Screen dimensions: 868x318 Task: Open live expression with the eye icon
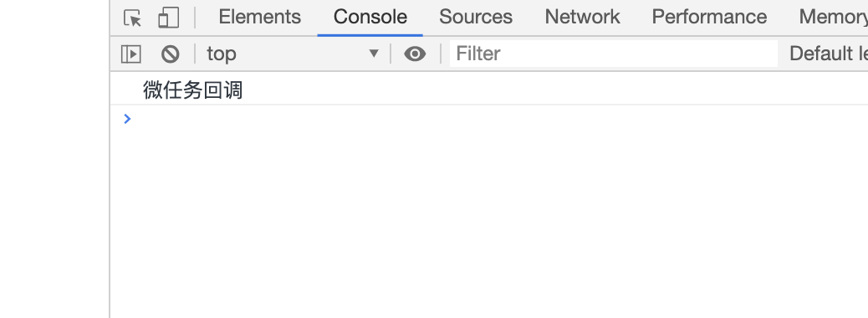(x=415, y=54)
